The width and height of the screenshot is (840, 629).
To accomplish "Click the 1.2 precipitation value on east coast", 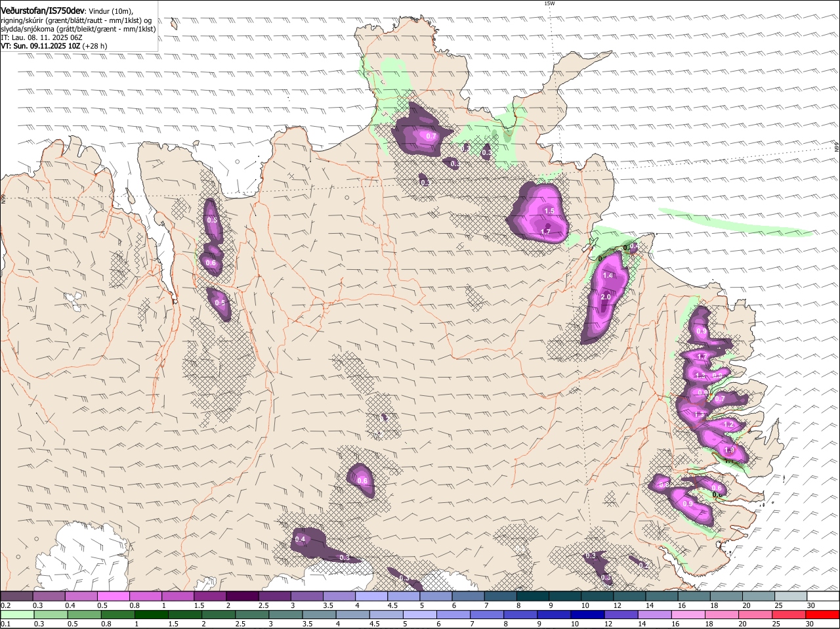I will pyautogui.click(x=728, y=425).
